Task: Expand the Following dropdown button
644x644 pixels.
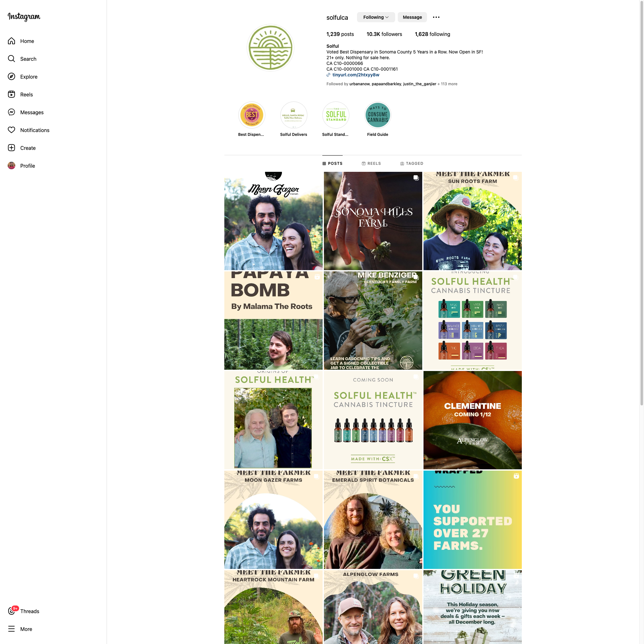Action: coord(376,17)
